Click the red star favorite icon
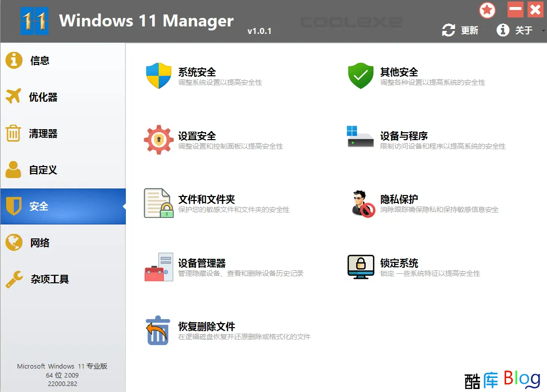Viewport: 547px width, 392px height. pos(487,10)
